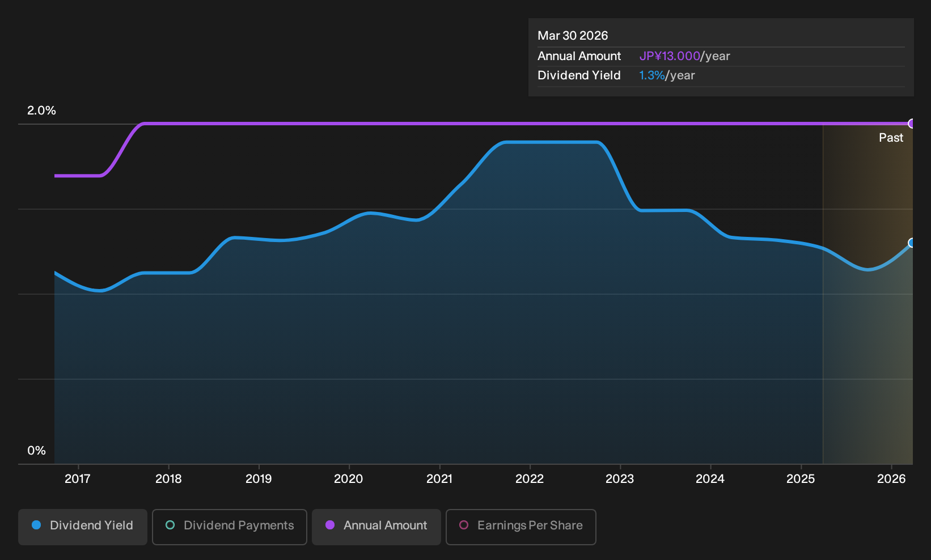The height and width of the screenshot is (560, 931).
Task: Enable the Dividend Payments series
Action: coord(230,527)
